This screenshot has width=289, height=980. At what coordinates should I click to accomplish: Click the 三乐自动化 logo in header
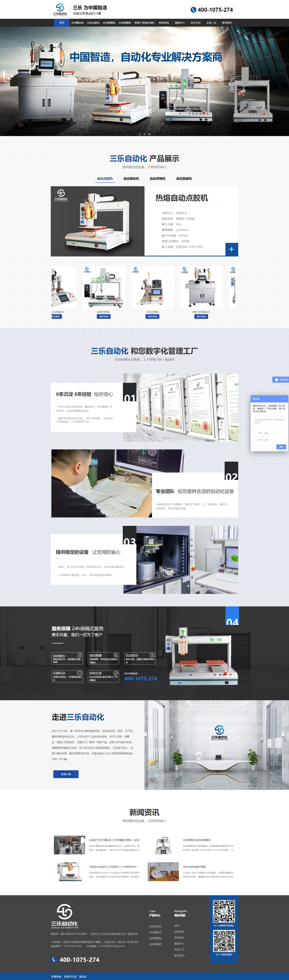pos(60,9)
